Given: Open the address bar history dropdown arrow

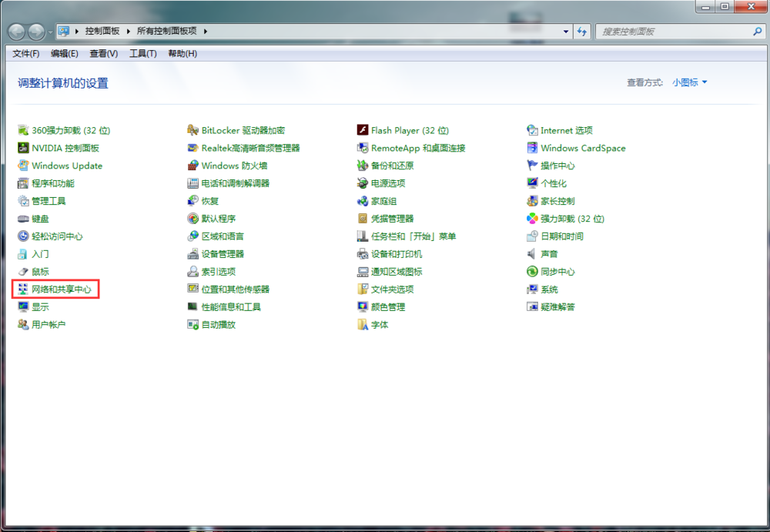Looking at the screenshot, I should (565, 31).
